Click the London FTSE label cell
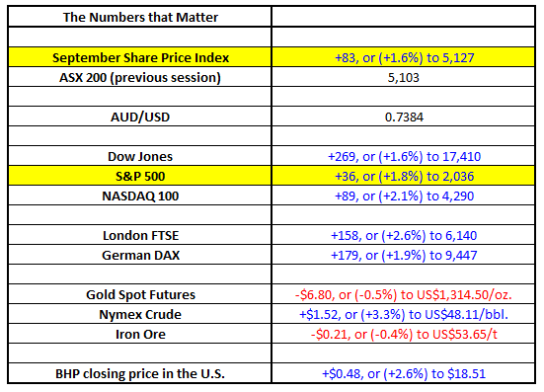The width and height of the screenshot is (544, 392). (x=140, y=235)
